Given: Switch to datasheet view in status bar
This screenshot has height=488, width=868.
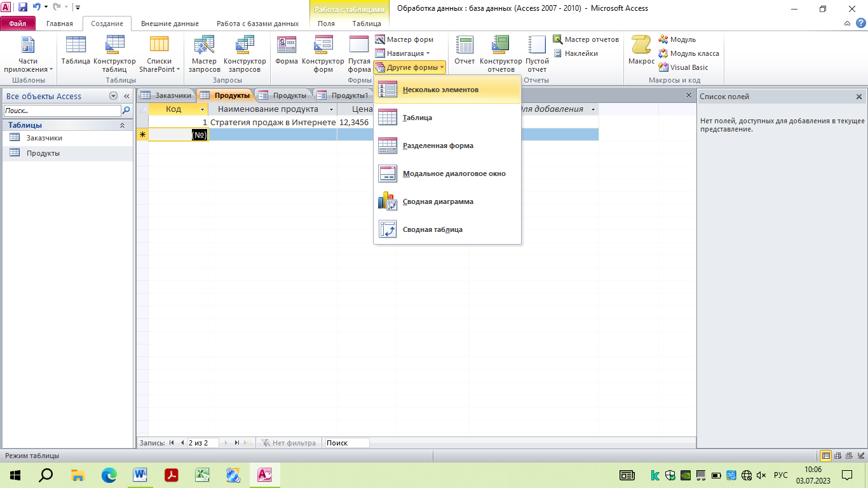Looking at the screenshot, I should pyautogui.click(x=826, y=456).
